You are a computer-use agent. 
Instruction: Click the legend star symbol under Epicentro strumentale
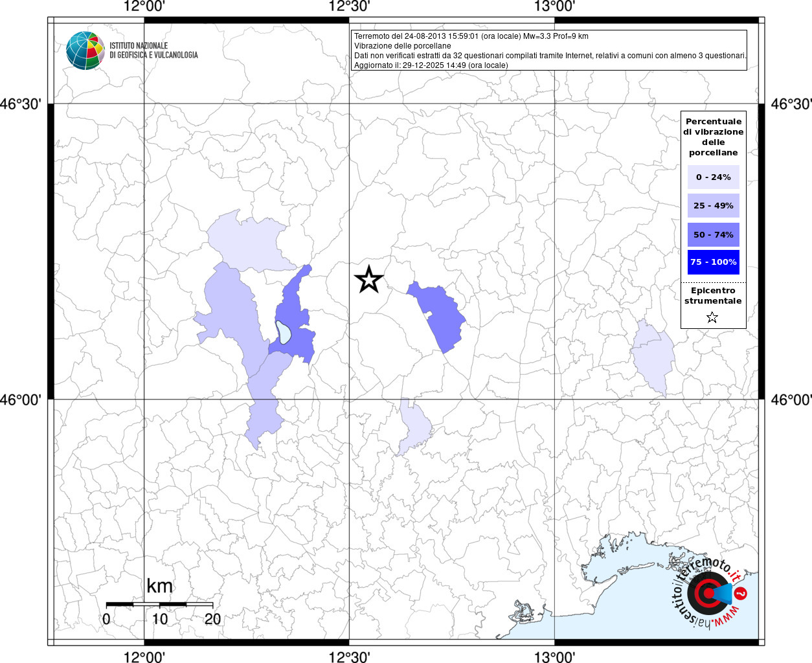point(712,317)
